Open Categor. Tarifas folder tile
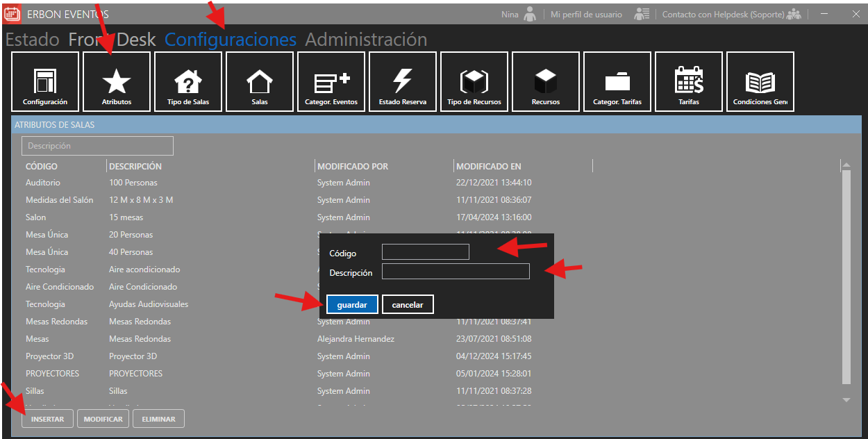 point(617,82)
